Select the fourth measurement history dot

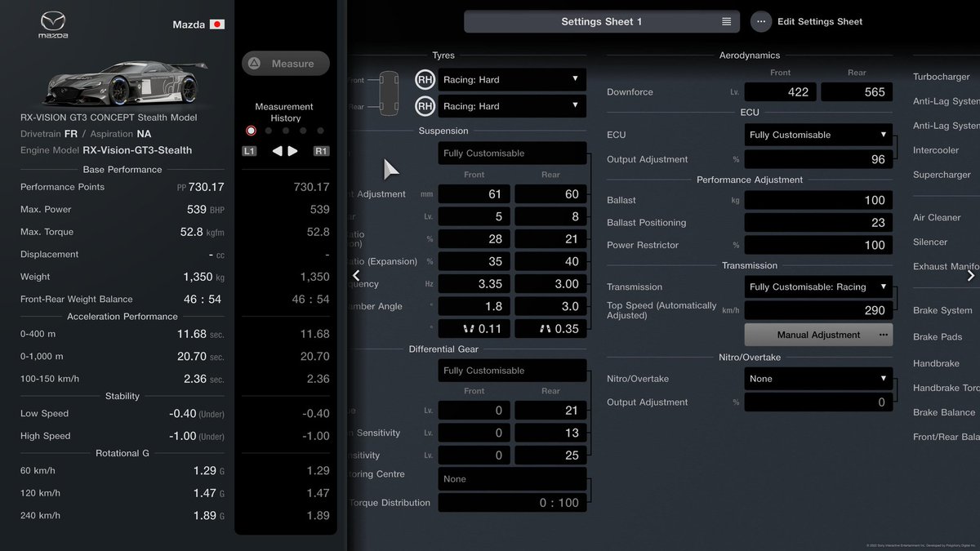303,131
